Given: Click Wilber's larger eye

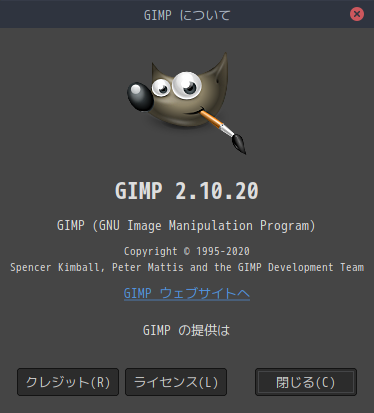Looking at the screenshot, I should click(187, 85).
